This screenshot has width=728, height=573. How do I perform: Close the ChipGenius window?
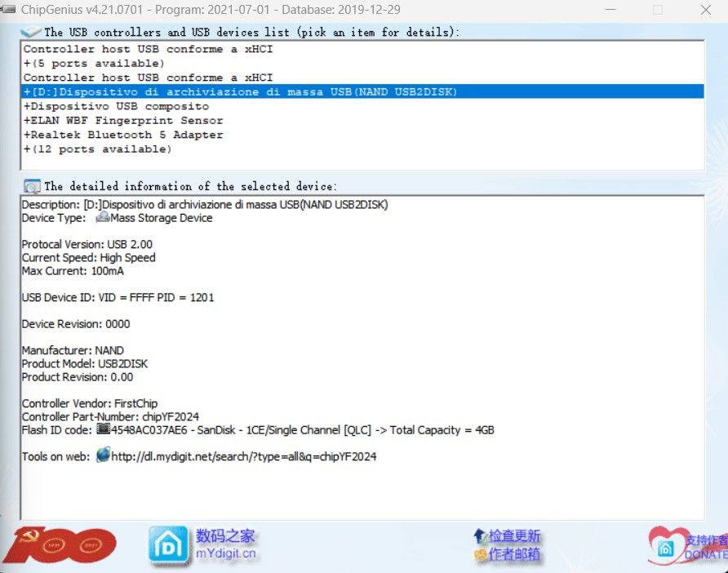point(706,9)
